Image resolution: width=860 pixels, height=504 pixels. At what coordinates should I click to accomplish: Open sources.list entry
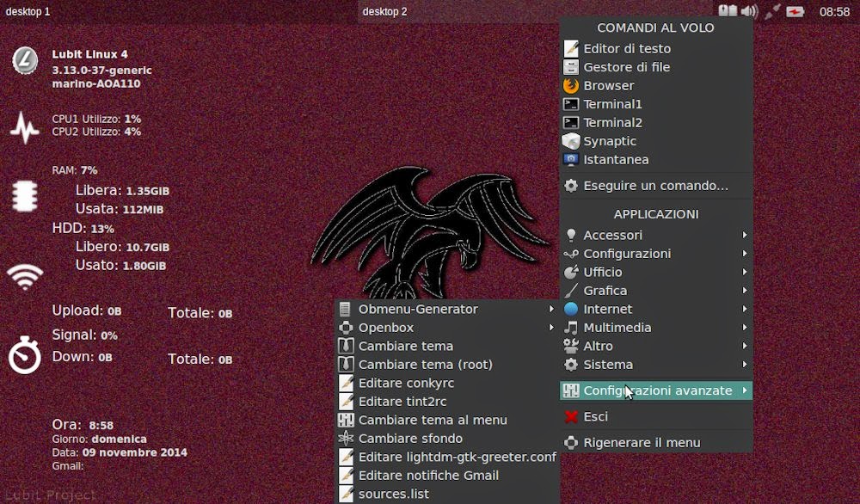click(x=447, y=495)
